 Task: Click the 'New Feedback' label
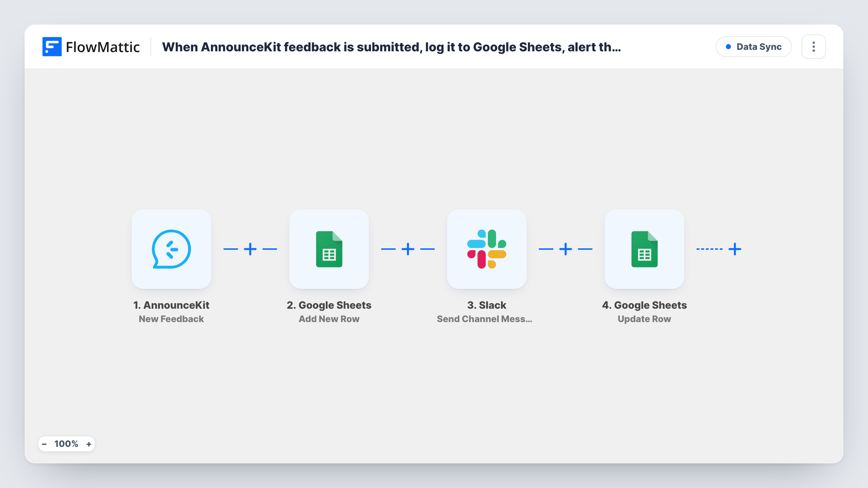coord(171,319)
